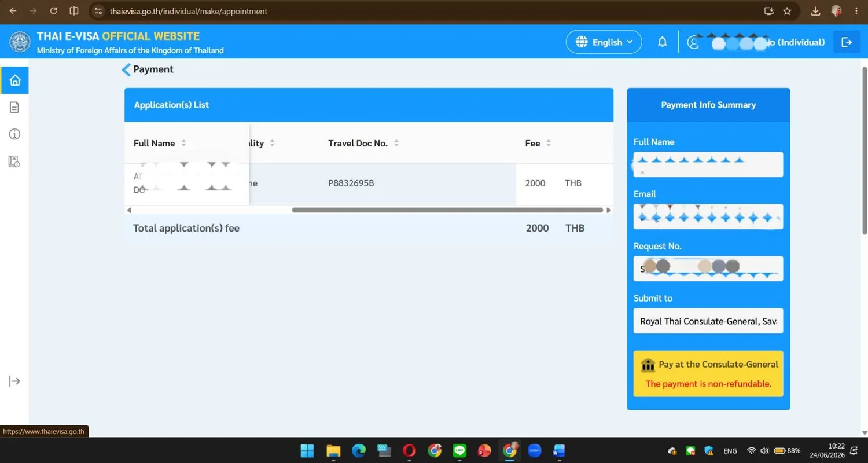The height and width of the screenshot is (463, 868).
Task: Click the logout icon in the header
Action: click(x=847, y=42)
